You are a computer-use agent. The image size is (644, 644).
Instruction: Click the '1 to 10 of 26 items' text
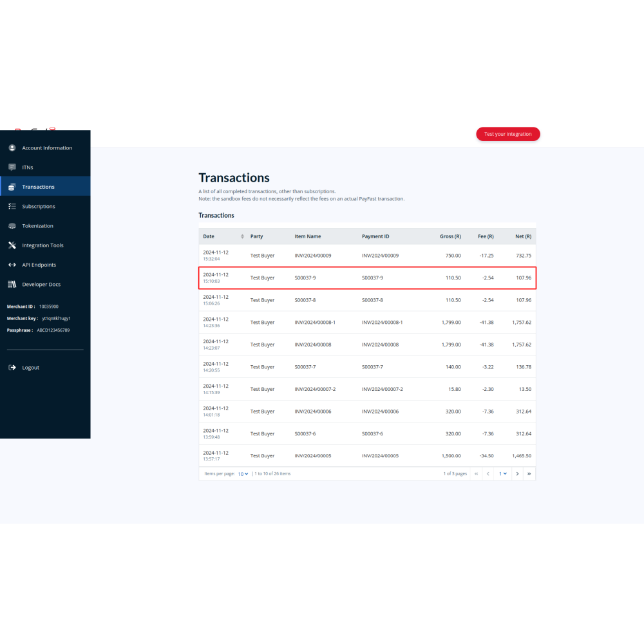[272, 474]
